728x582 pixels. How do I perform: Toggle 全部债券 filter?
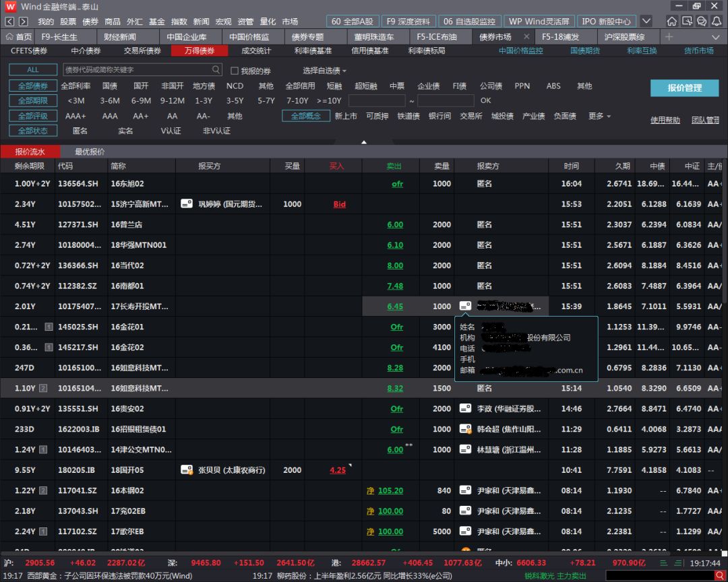[33, 86]
